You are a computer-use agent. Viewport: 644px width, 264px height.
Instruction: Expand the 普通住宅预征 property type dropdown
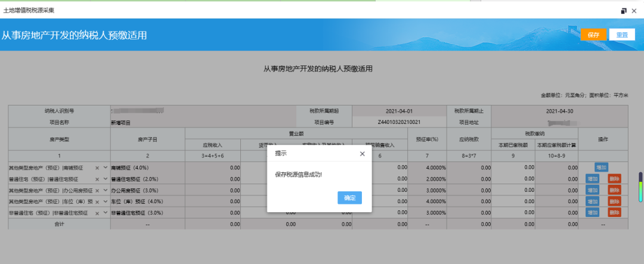[106, 179]
